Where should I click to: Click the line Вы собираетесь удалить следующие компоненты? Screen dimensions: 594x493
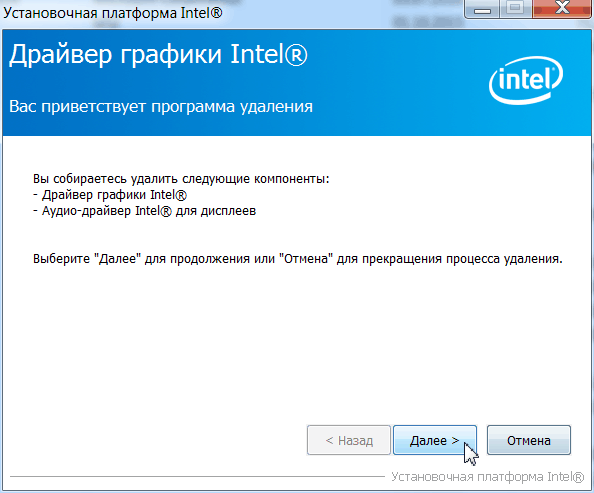[181, 178]
